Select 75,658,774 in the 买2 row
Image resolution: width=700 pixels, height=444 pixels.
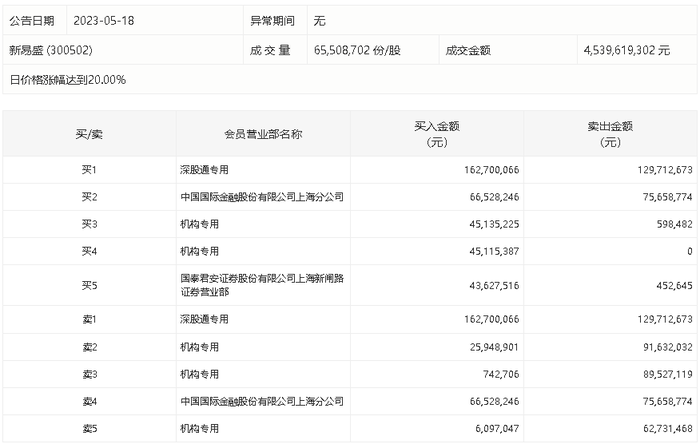pos(667,197)
